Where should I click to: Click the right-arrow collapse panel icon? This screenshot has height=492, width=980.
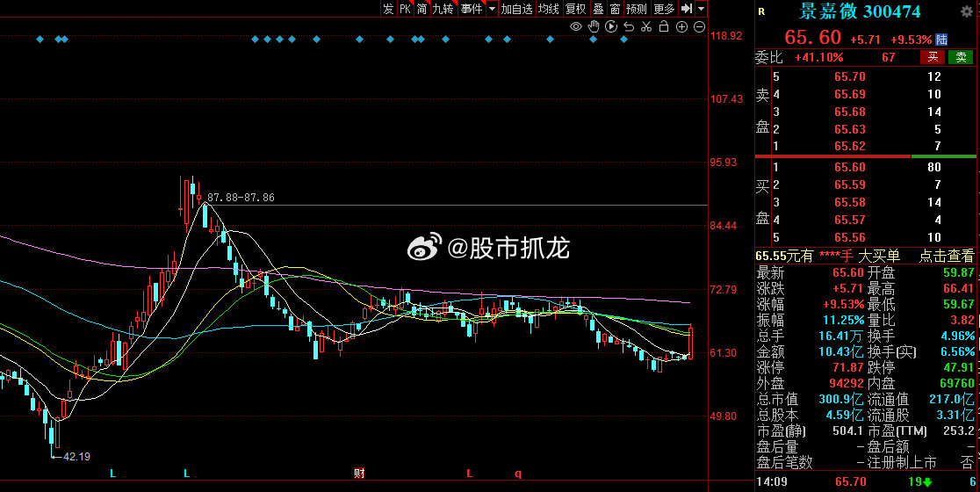point(687,8)
